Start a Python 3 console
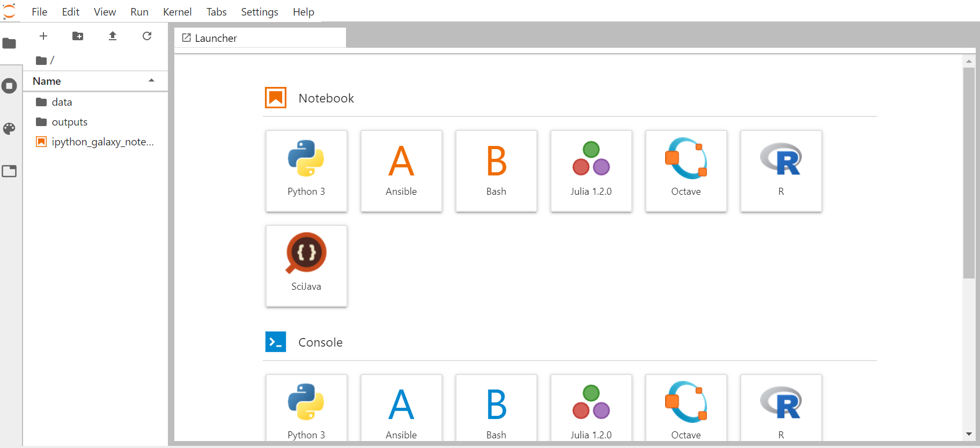980x448 pixels. pyautogui.click(x=306, y=408)
